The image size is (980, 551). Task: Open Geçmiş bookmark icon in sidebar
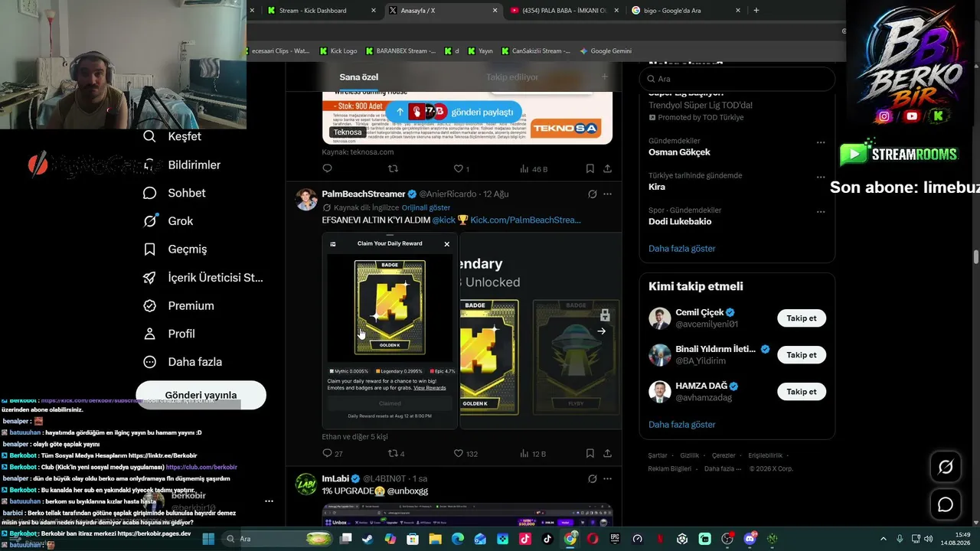click(150, 249)
